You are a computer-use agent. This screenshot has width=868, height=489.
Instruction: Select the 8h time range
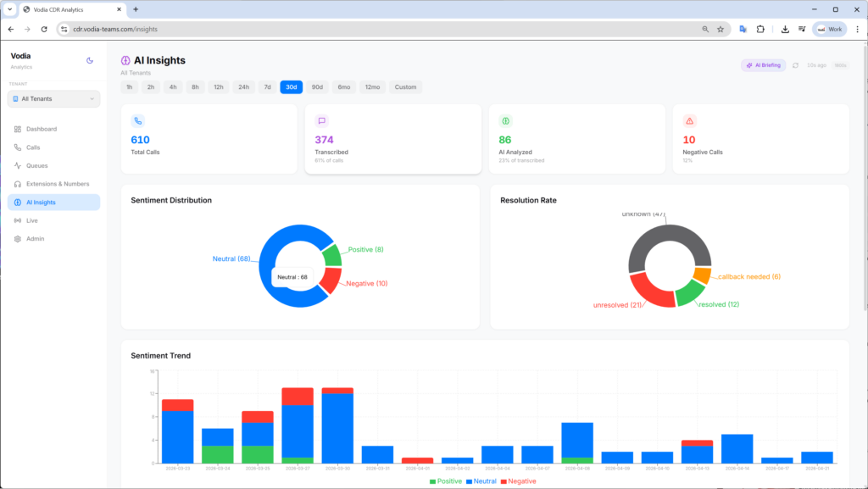195,86
